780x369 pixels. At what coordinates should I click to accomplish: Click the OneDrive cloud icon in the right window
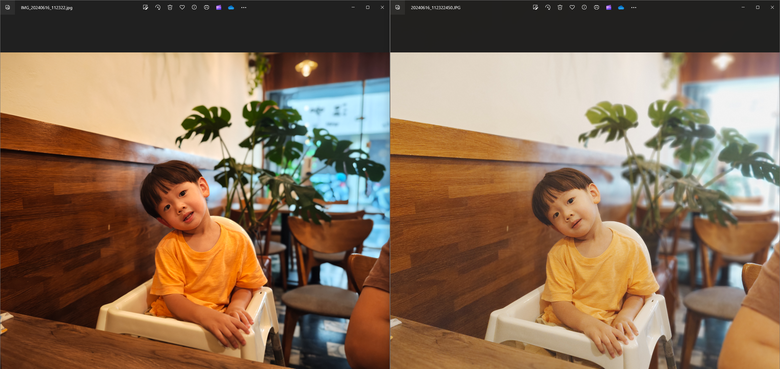tap(621, 7)
